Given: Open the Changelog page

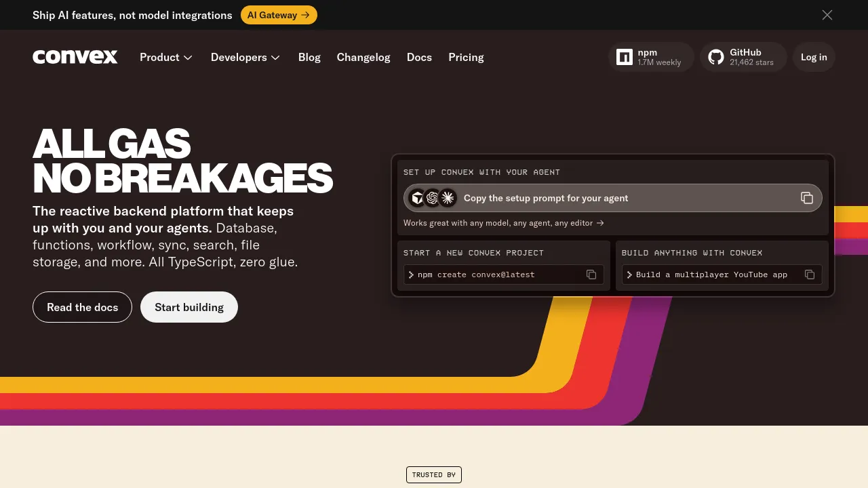Looking at the screenshot, I should click(x=363, y=58).
